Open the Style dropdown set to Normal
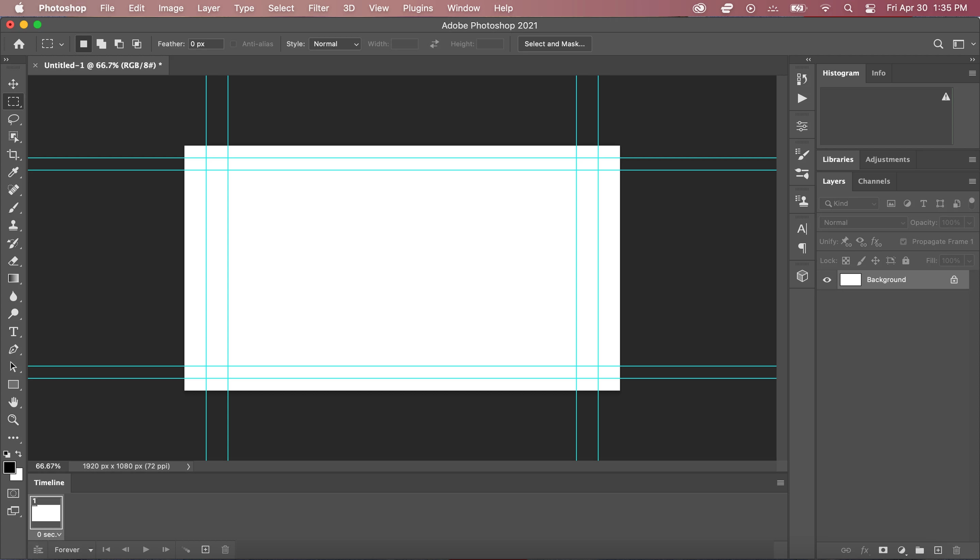 pos(335,44)
